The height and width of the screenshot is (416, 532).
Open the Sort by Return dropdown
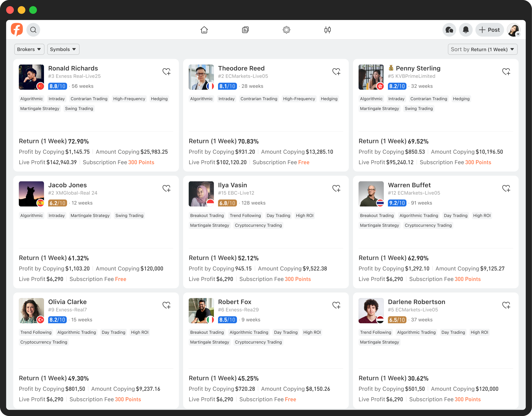482,49
